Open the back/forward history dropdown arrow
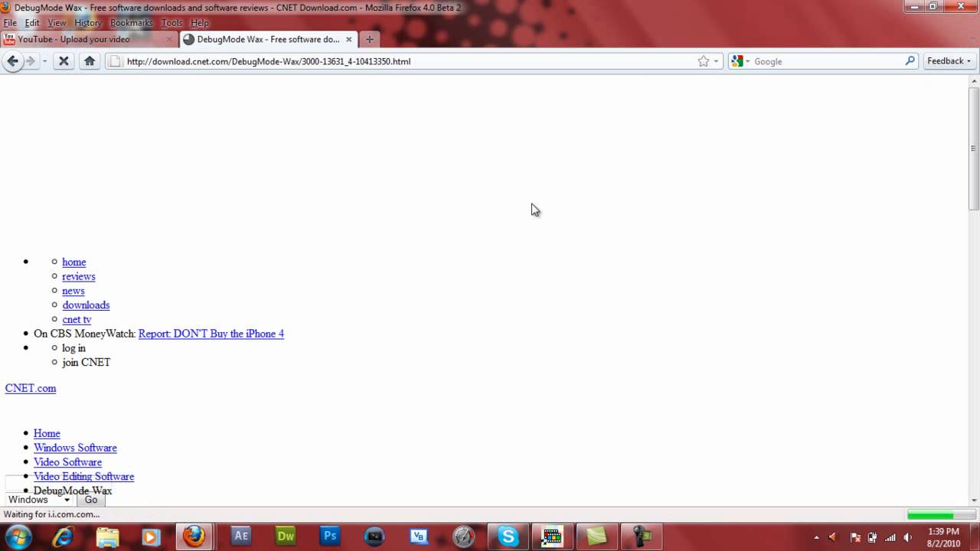Image resolution: width=980 pixels, height=551 pixels. [44, 61]
